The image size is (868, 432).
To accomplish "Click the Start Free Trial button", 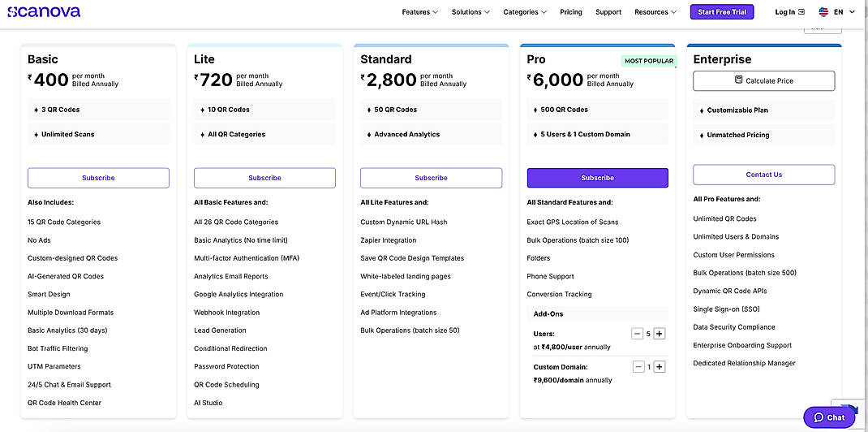I will point(722,11).
